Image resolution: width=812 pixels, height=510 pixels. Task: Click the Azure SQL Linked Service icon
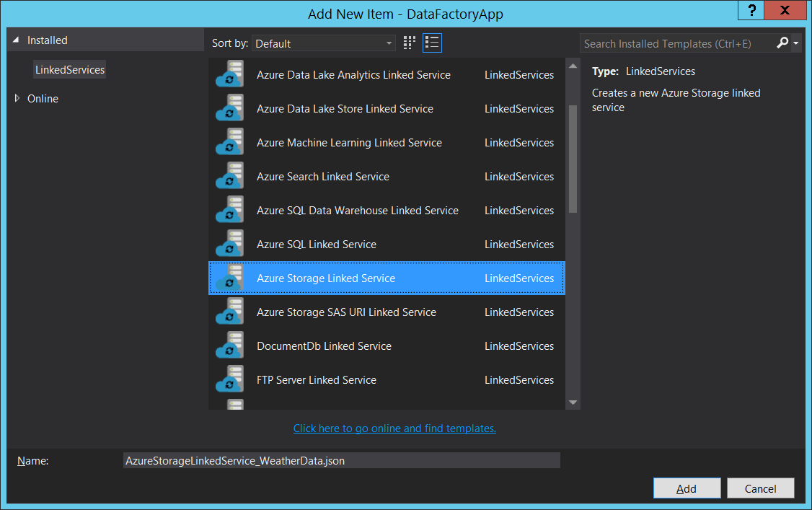pyautogui.click(x=230, y=243)
